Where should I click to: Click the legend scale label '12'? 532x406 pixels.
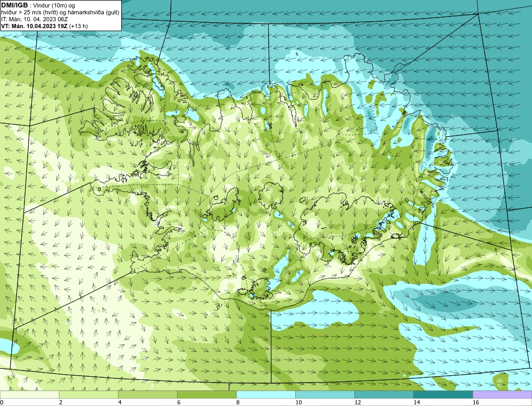(x=358, y=402)
